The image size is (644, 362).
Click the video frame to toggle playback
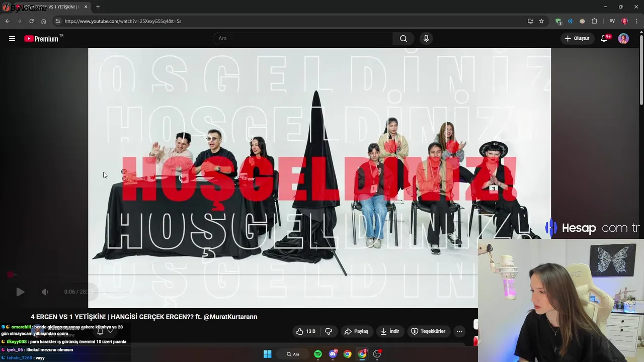pyautogui.click(x=319, y=177)
